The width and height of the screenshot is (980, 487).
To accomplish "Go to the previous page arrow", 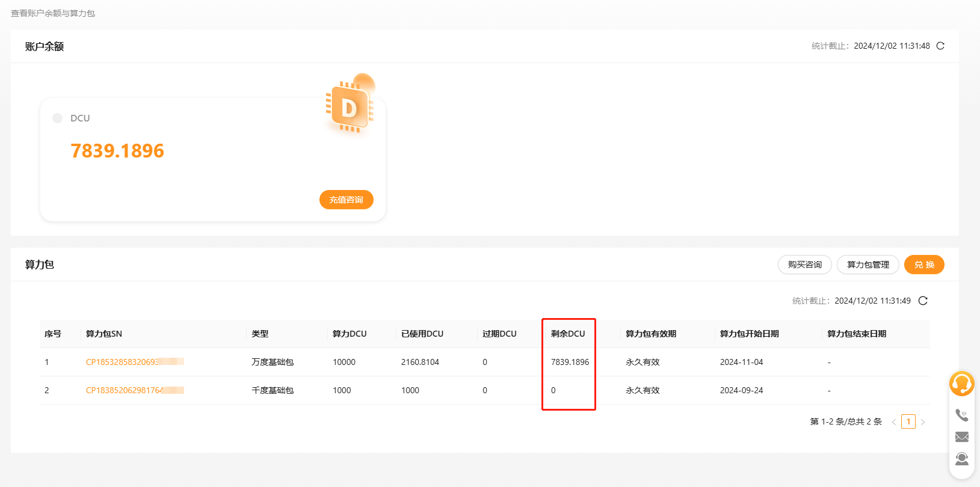I will click(894, 422).
